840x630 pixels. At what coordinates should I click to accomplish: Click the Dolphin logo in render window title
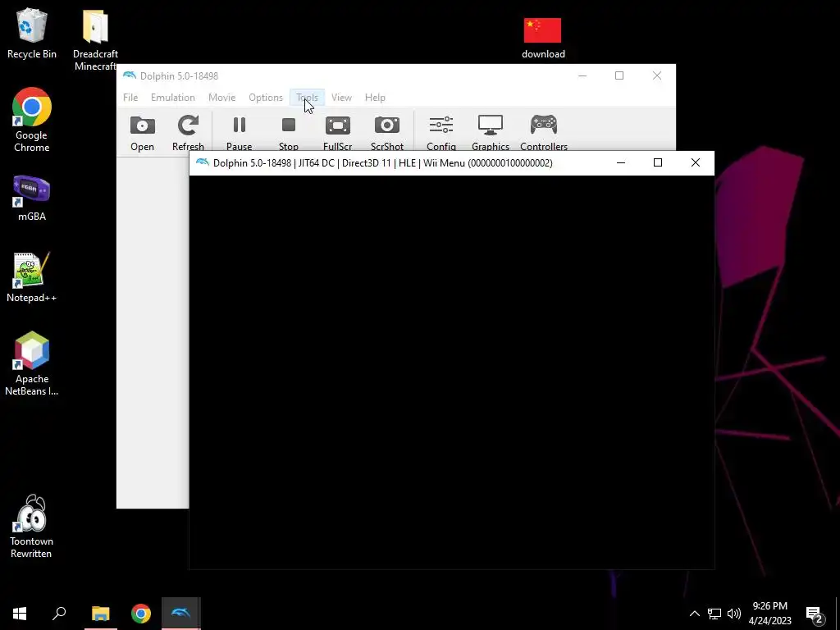click(202, 162)
